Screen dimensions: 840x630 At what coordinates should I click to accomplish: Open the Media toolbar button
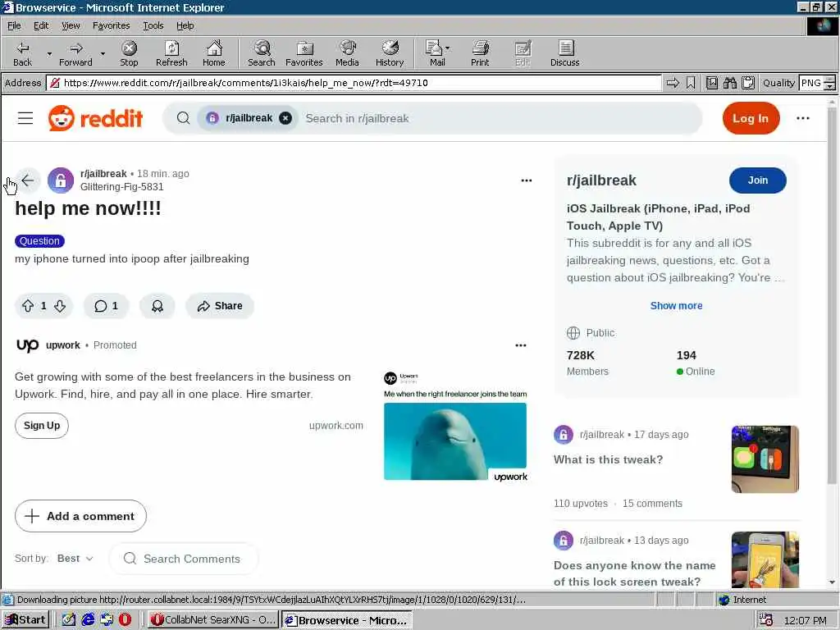point(347,53)
